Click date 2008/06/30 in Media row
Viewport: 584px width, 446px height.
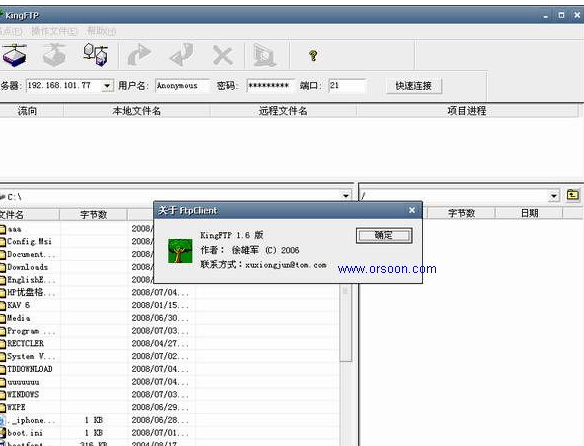click(159, 318)
